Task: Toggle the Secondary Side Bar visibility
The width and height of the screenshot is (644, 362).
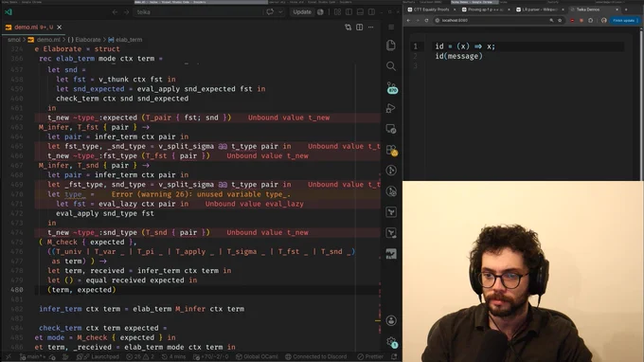Action: (x=371, y=12)
